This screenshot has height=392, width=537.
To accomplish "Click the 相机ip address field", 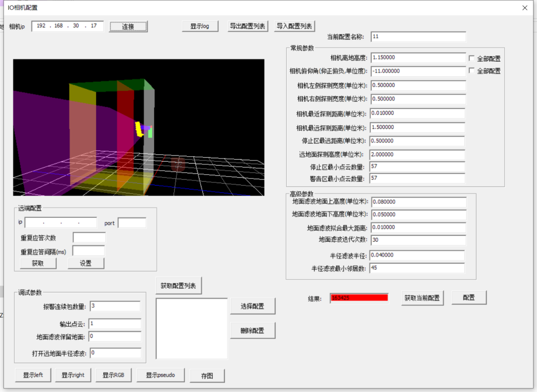I will pyautogui.click(x=68, y=26).
